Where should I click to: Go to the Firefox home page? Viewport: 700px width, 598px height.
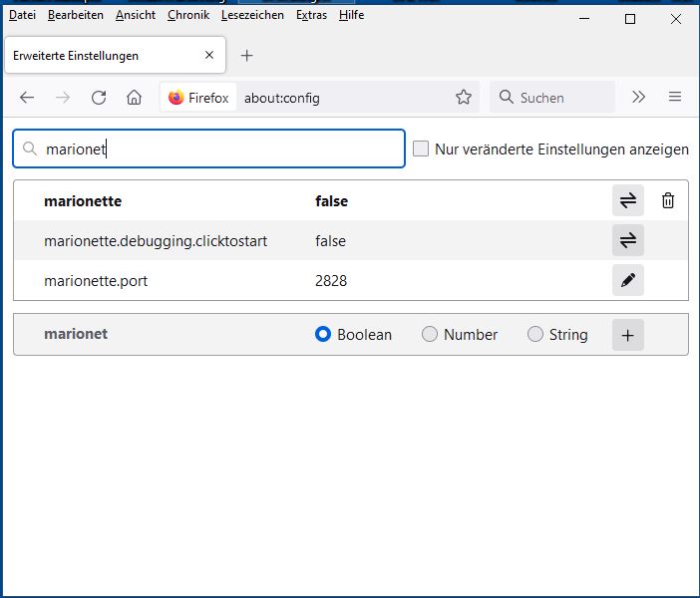tap(134, 97)
